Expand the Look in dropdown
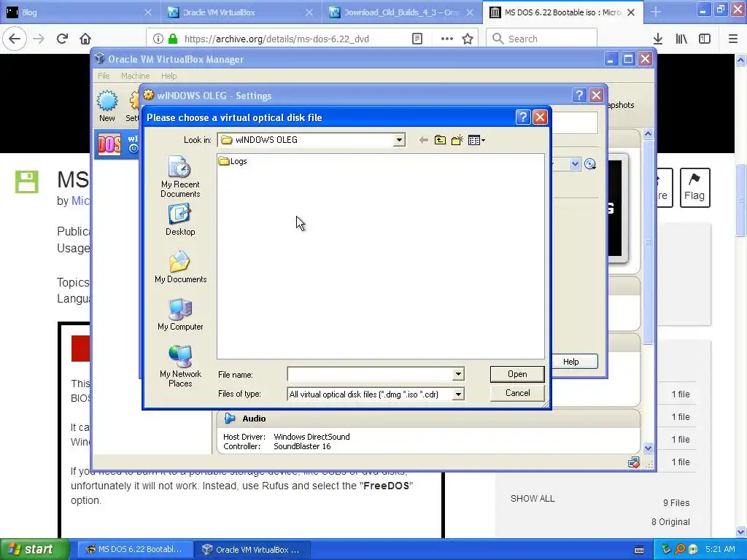747x560 pixels. coord(399,140)
